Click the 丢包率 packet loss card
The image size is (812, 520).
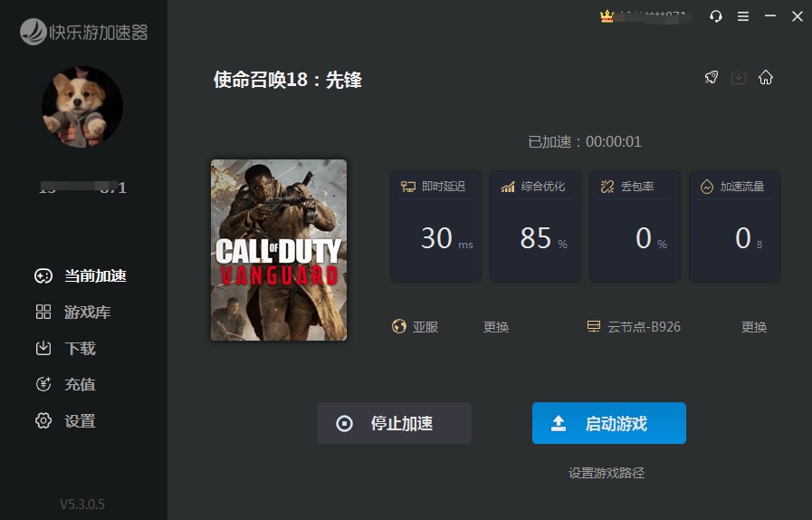[x=635, y=226]
